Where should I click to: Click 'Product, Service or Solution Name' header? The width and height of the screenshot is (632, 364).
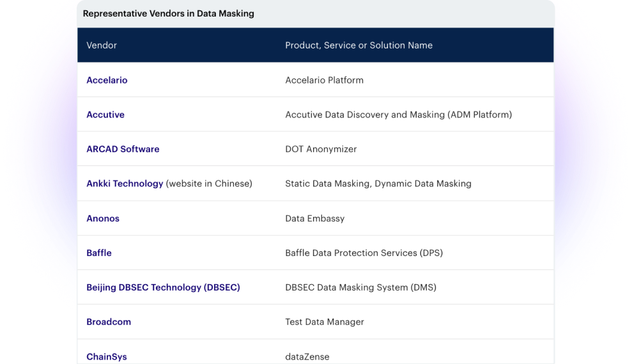click(358, 45)
